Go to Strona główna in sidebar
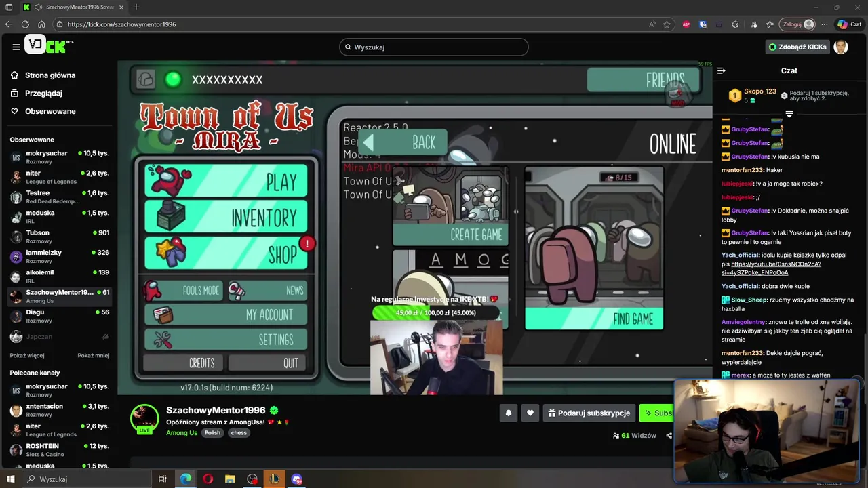 (x=50, y=75)
